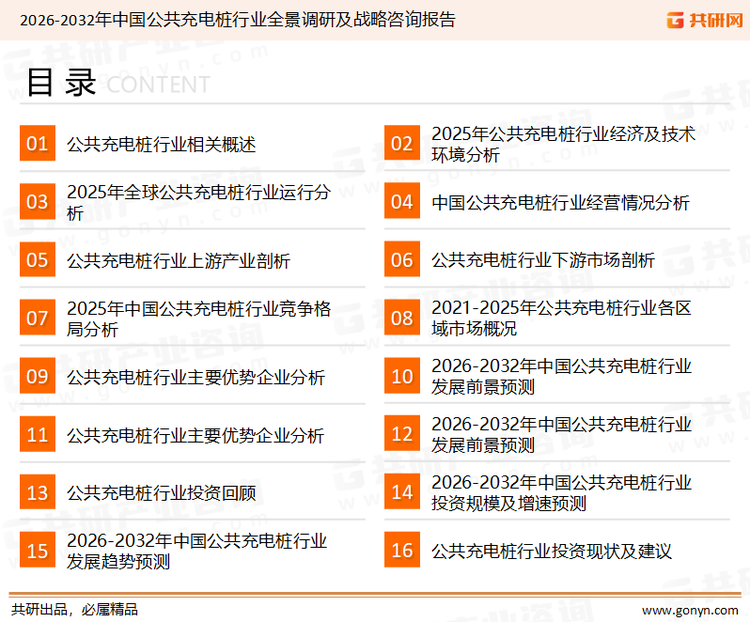Open chapter 发展趋势预测
750x622 pixels.
click(197, 551)
